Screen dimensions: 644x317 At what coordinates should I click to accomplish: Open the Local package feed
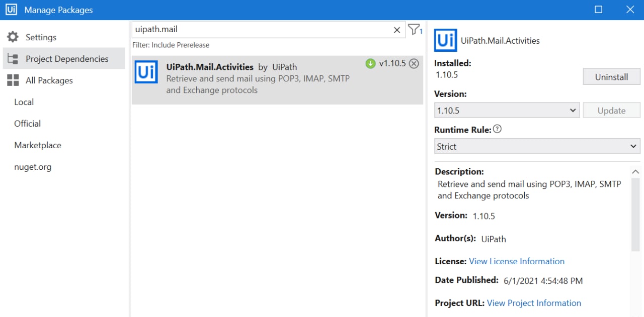[x=24, y=102]
